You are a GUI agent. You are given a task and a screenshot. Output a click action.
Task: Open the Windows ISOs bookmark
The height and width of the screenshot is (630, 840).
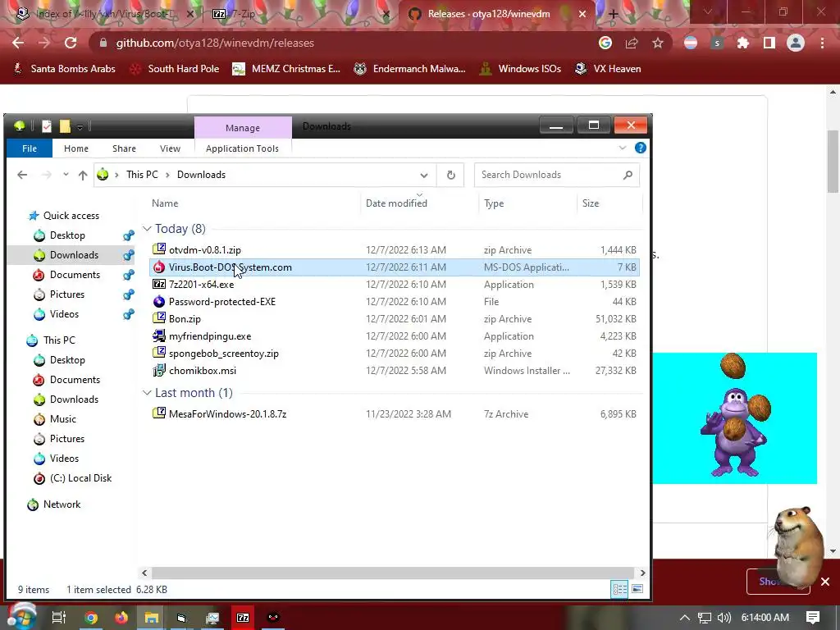520,69
